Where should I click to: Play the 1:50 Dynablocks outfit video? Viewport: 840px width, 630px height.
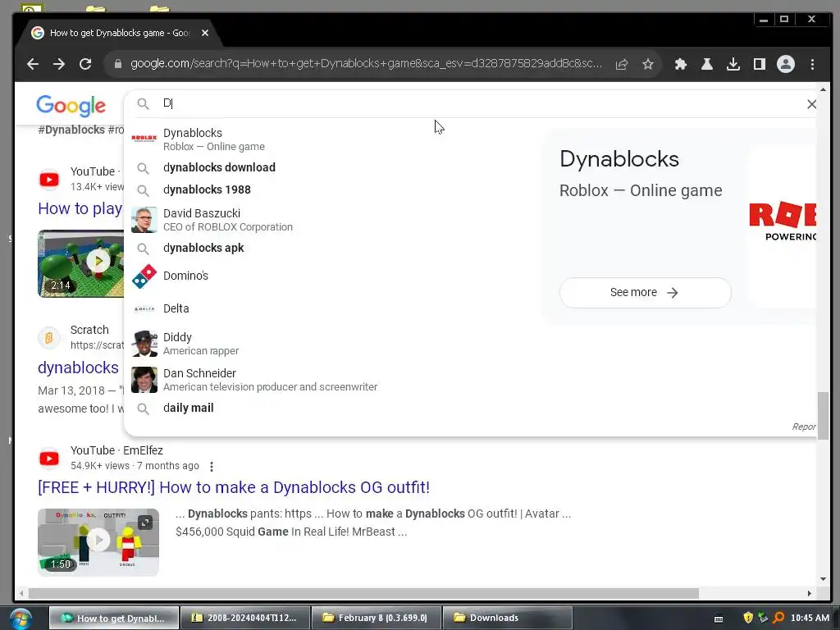tap(98, 542)
